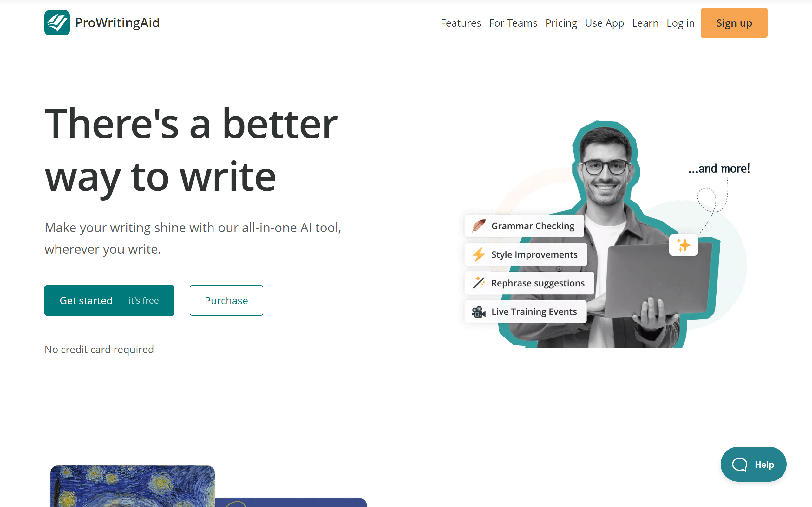The image size is (812, 507).
Task: Click the orange Sign up button
Action: [x=734, y=23]
